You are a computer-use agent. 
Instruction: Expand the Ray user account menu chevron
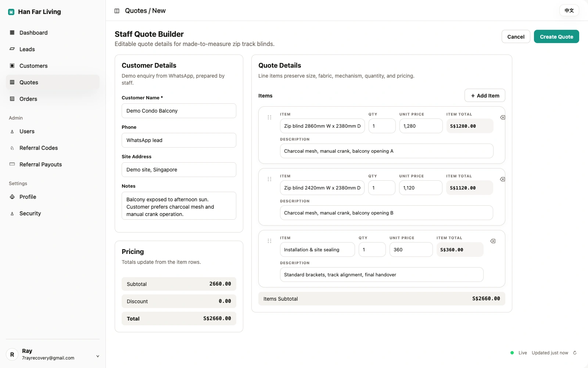98,356
